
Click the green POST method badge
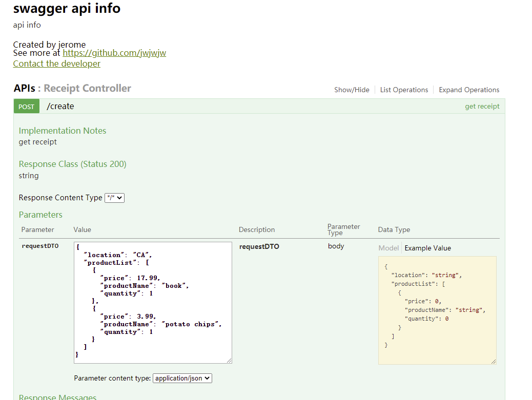pyautogui.click(x=26, y=106)
